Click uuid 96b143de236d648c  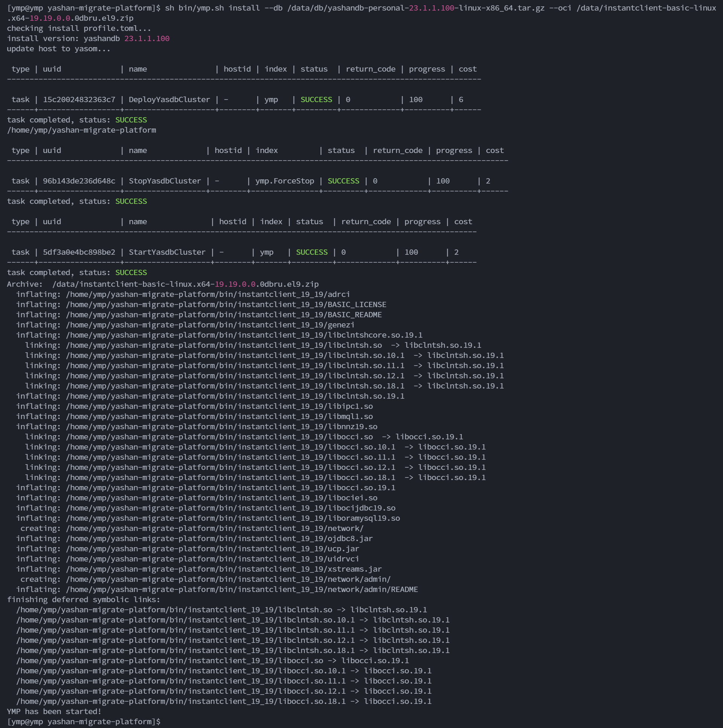79,181
